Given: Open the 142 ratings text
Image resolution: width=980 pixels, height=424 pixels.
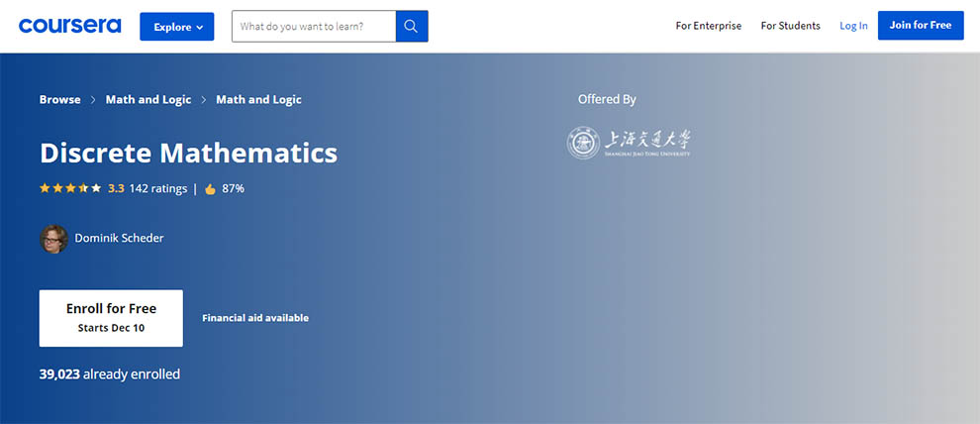Looking at the screenshot, I should (x=157, y=188).
